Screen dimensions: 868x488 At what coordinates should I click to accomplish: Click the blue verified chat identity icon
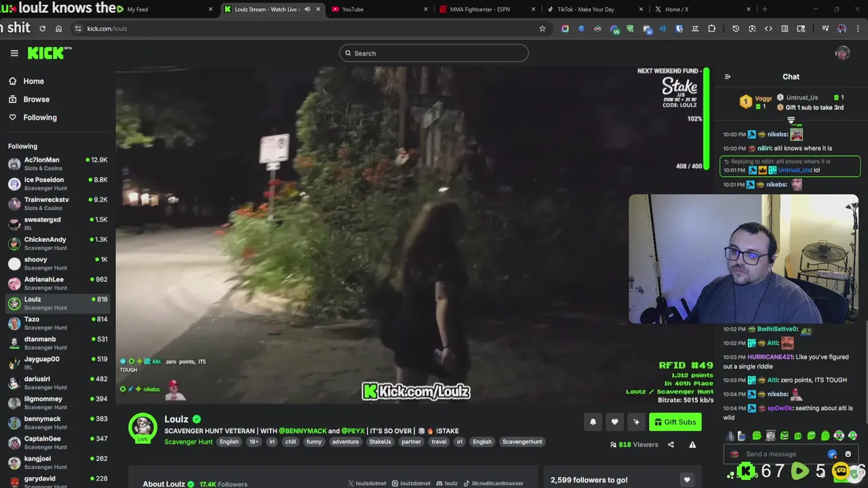pos(833,454)
